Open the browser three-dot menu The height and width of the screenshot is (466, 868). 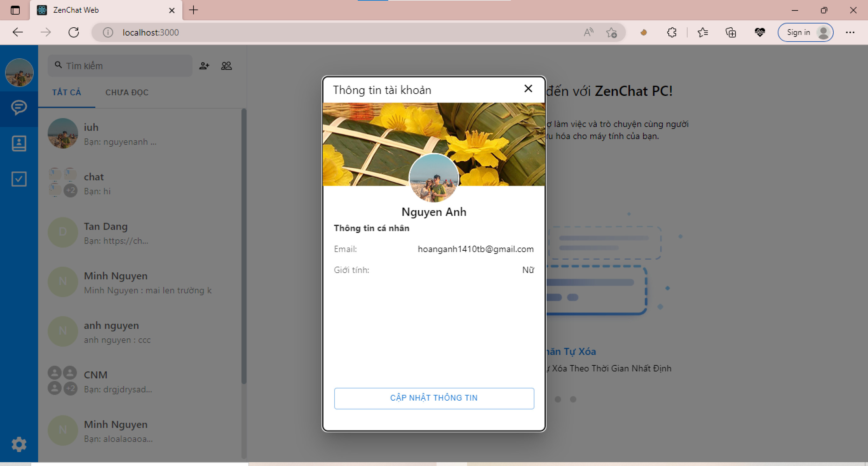click(851, 32)
